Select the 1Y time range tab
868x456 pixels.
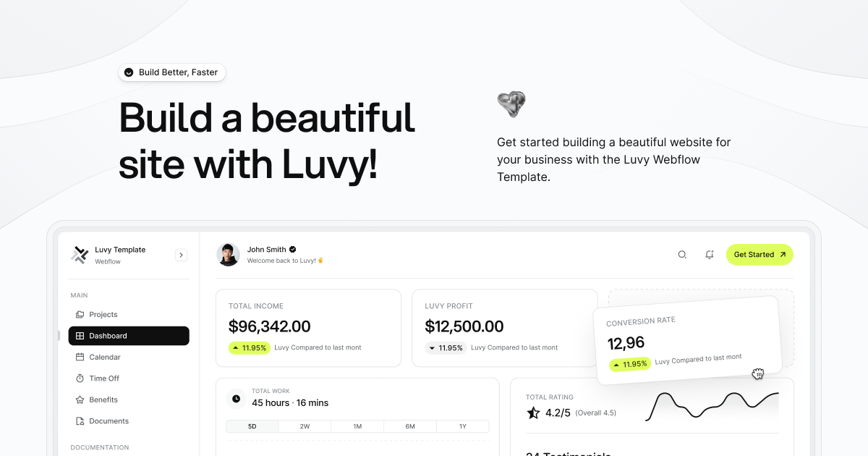click(x=463, y=426)
